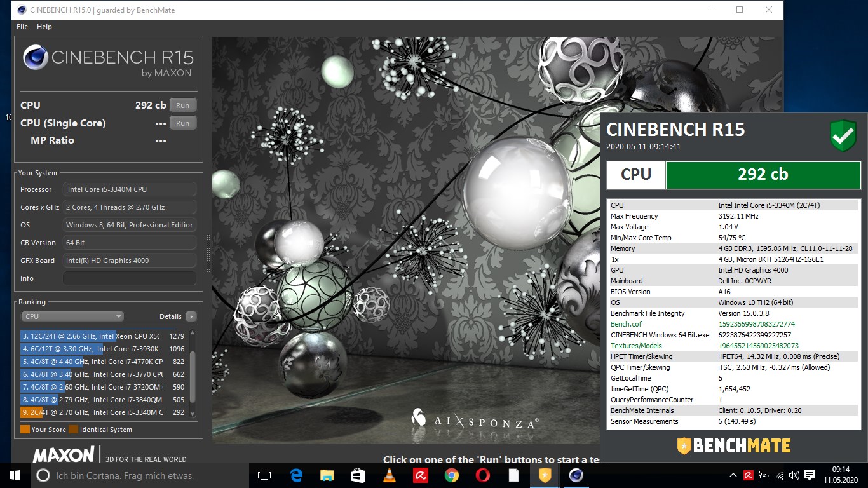Click the BenchMate logo at panel bottom

click(x=734, y=445)
